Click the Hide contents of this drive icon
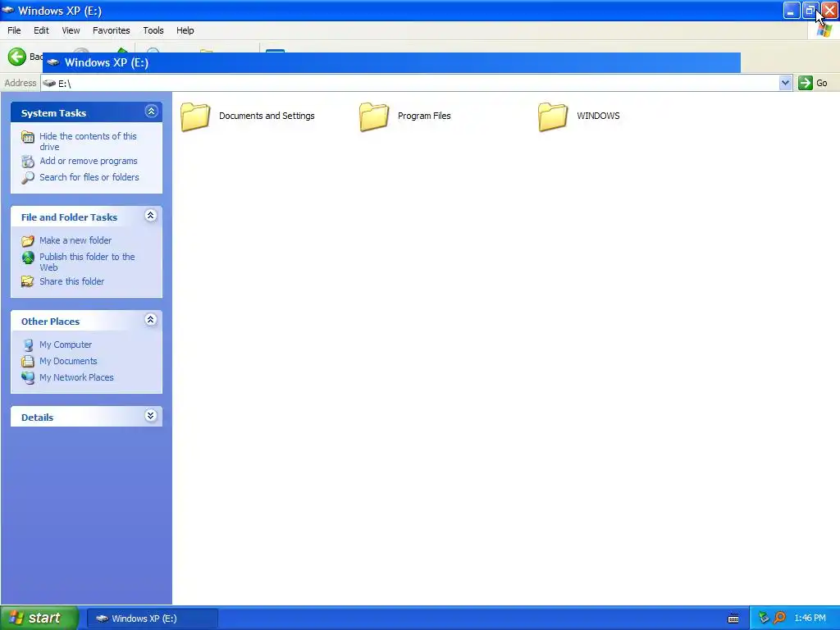This screenshot has height=630, width=840. (x=28, y=137)
